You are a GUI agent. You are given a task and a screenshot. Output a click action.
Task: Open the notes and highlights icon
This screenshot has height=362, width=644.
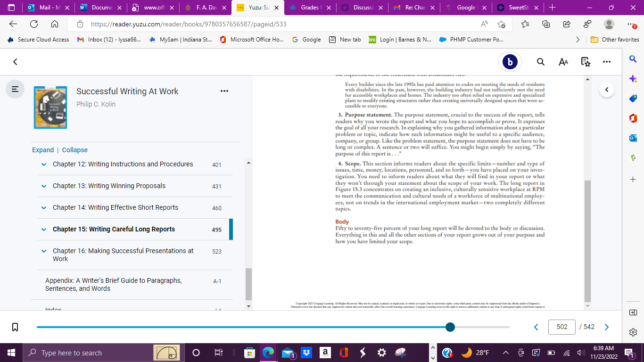click(586, 62)
